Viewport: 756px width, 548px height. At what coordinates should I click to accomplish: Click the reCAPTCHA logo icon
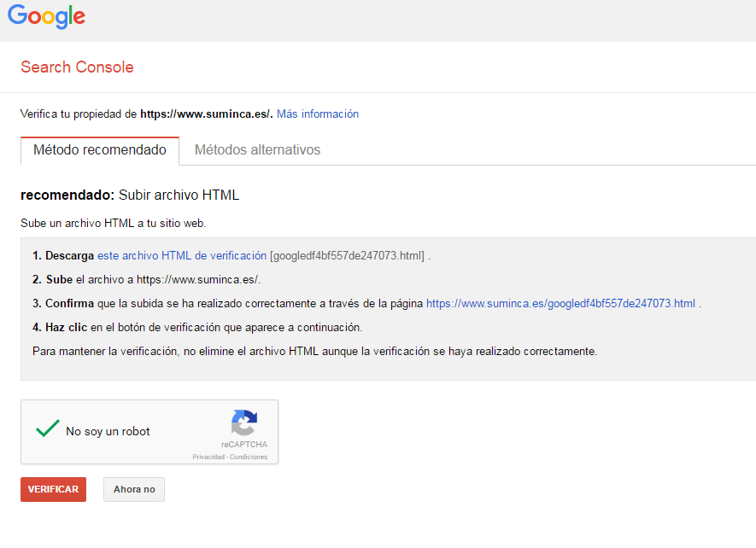244,423
